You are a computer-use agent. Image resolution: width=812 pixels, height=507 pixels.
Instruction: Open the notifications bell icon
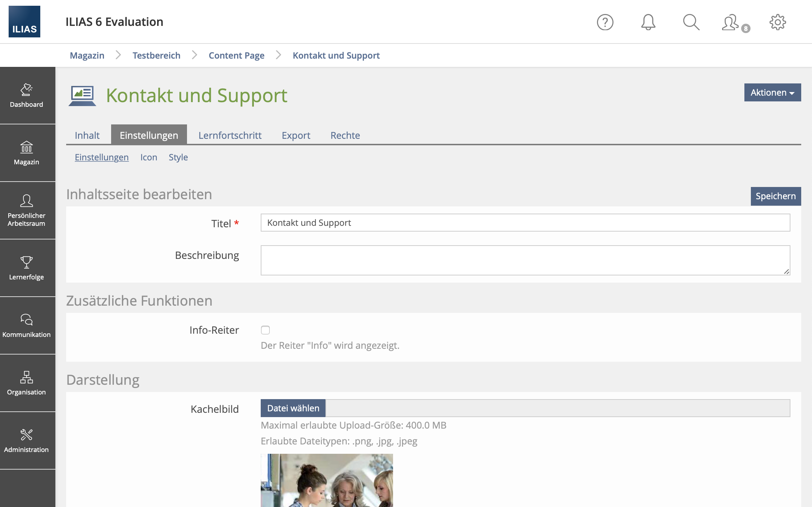(x=648, y=22)
